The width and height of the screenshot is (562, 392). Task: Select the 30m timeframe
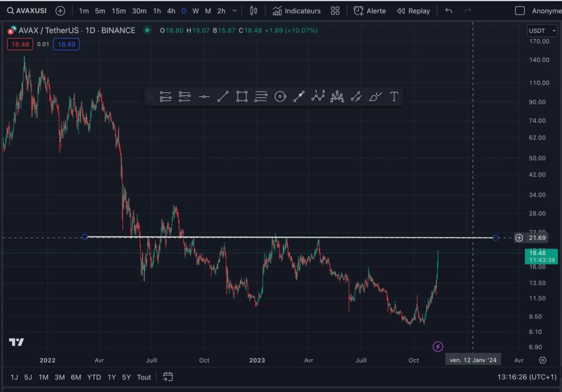pyautogui.click(x=139, y=11)
